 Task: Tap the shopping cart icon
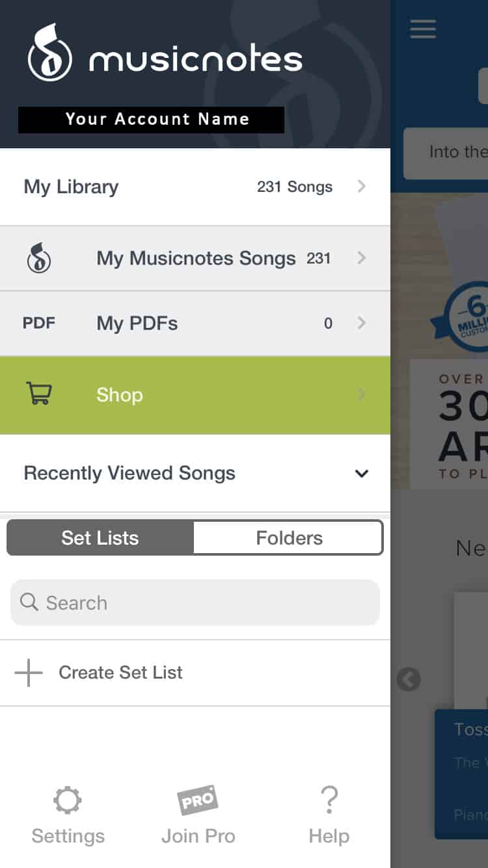click(39, 394)
